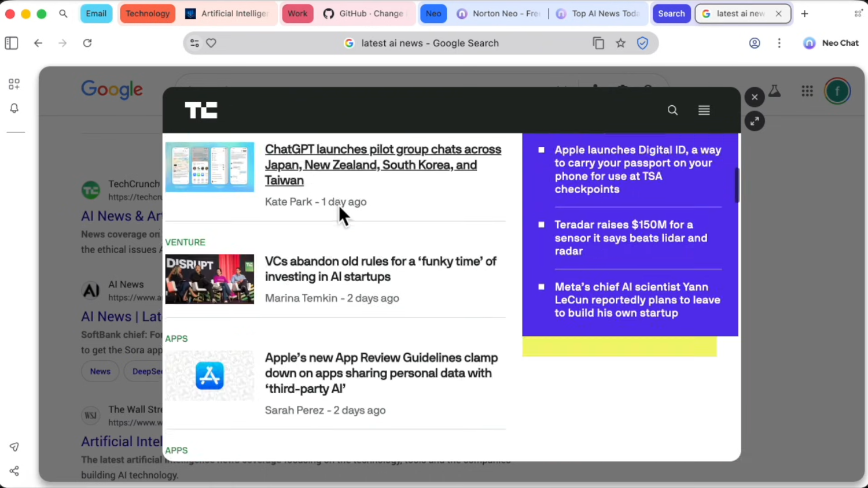Close the TechCrunch preview overlay
Screen dimensions: 868x488
coord(755,97)
